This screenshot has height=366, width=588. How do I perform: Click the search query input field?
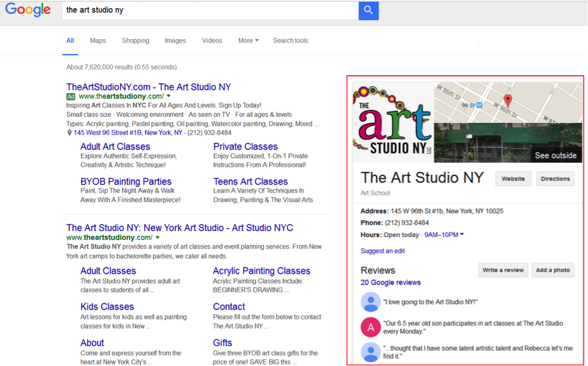point(210,10)
